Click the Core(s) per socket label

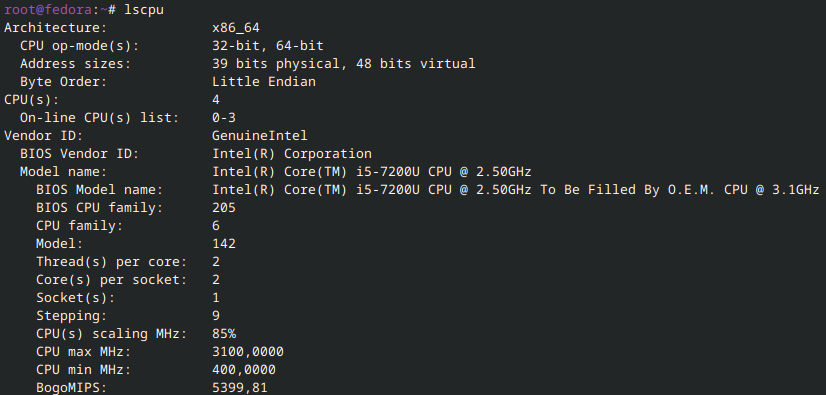point(111,280)
